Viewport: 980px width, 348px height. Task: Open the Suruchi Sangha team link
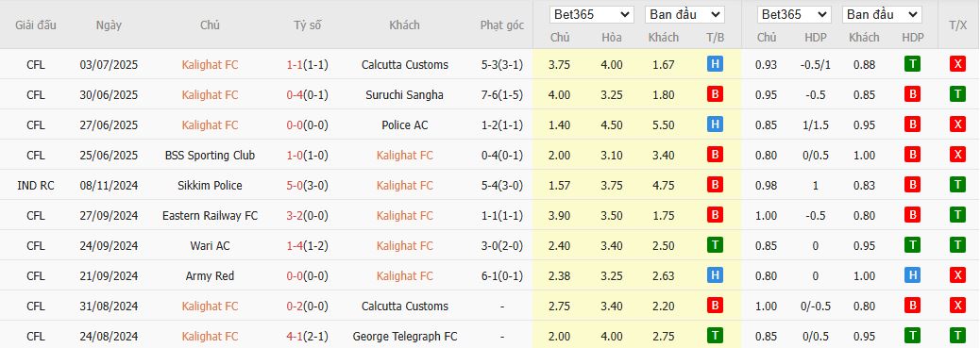(x=404, y=95)
